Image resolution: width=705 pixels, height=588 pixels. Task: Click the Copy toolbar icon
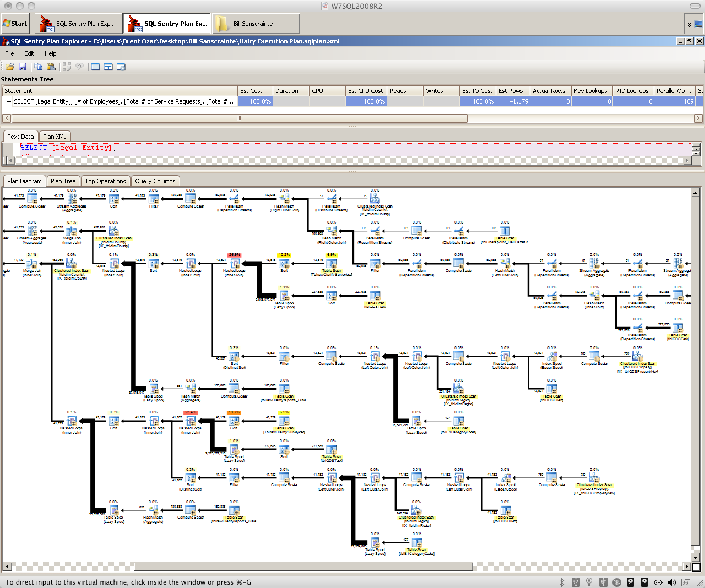[38, 67]
